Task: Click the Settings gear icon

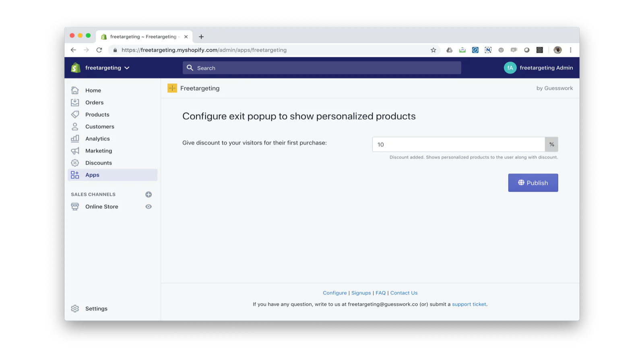Action: tap(75, 309)
